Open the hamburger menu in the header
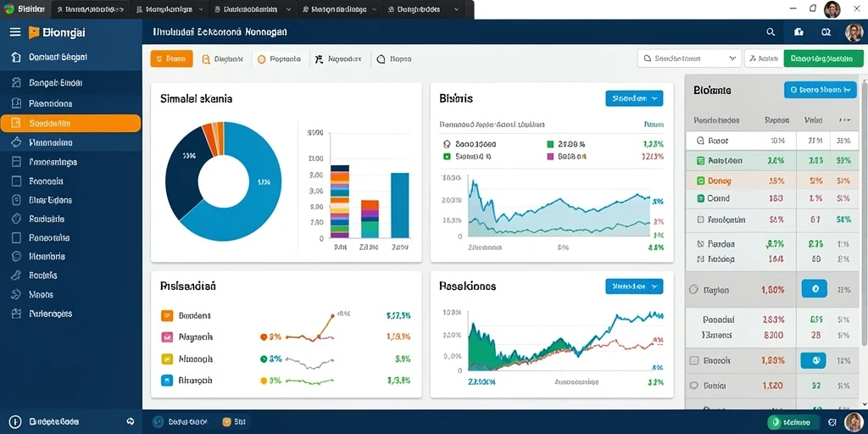 coord(15,33)
